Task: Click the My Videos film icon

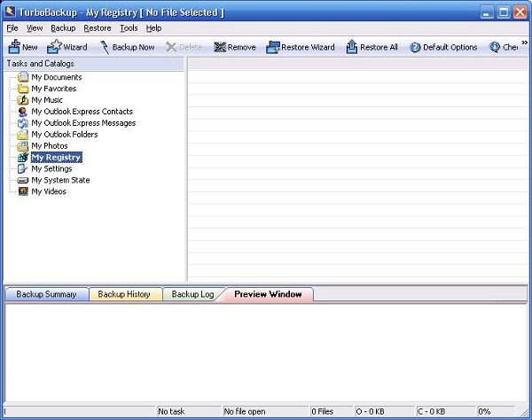Action: click(23, 191)
